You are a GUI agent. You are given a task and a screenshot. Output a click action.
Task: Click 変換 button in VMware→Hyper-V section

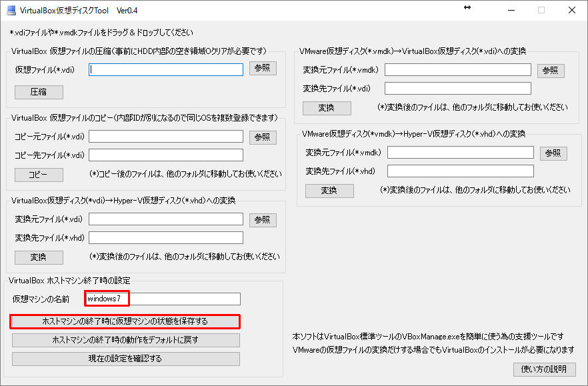[x=329, y=191]
